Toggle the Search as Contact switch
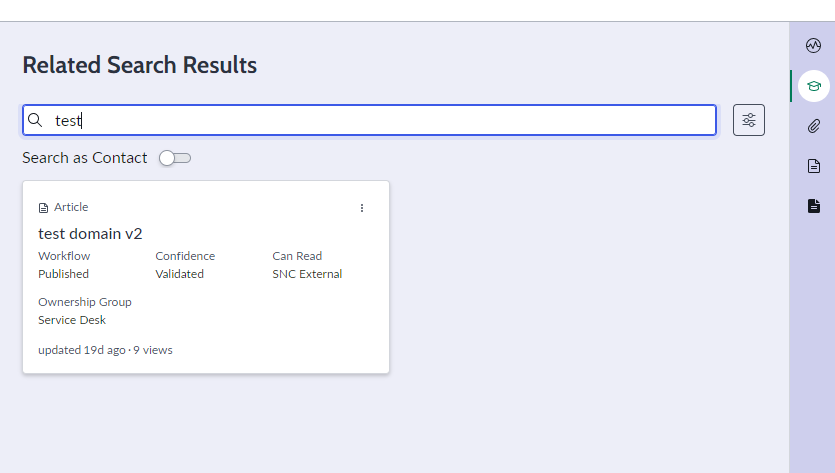 (175, 158)
